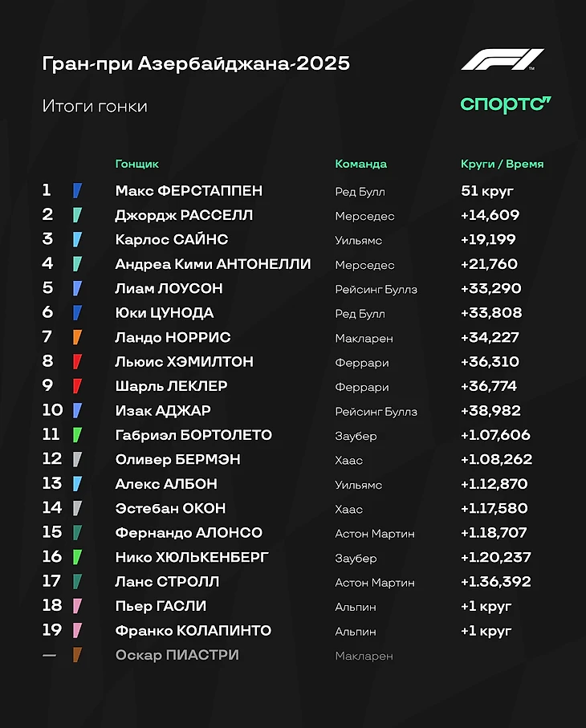Select the Команда column header
The image size is (586, 728).
click(360, 164)
